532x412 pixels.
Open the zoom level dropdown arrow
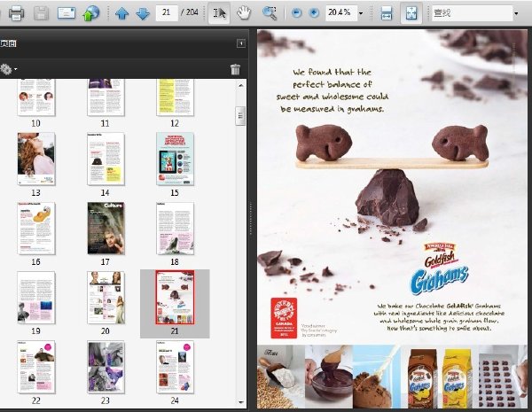[x=361, y=13]
